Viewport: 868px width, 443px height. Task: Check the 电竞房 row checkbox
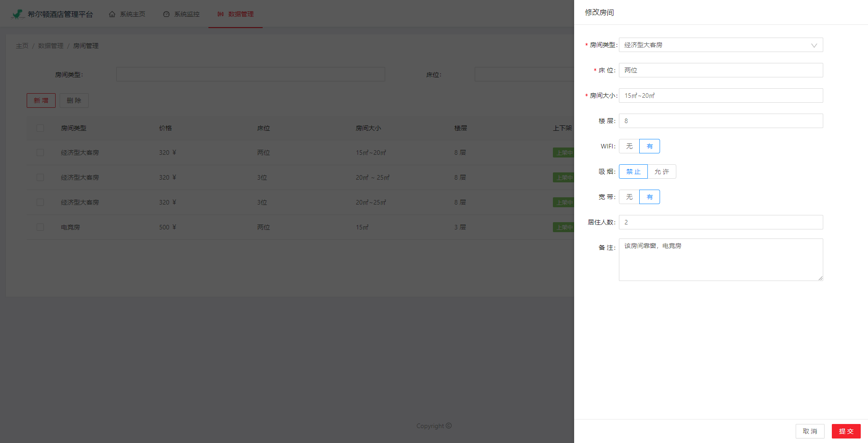coord(40,227)
